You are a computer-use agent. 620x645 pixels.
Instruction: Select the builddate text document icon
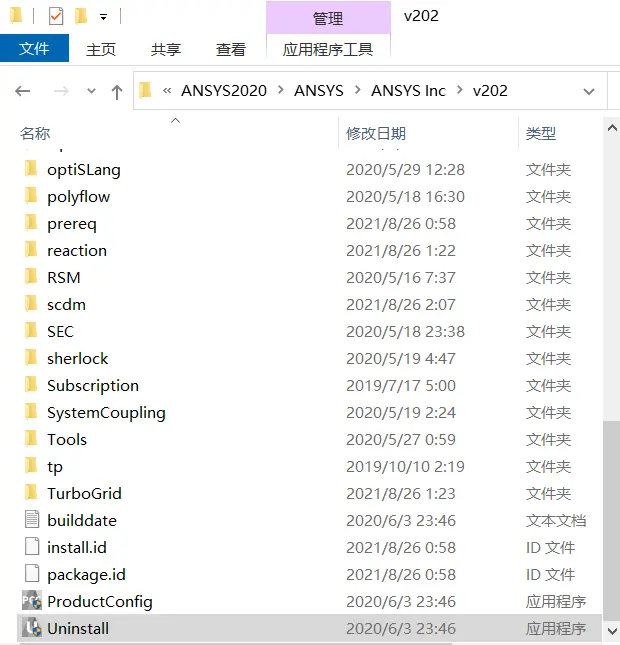pyautogui.click(x=32, y=519)
